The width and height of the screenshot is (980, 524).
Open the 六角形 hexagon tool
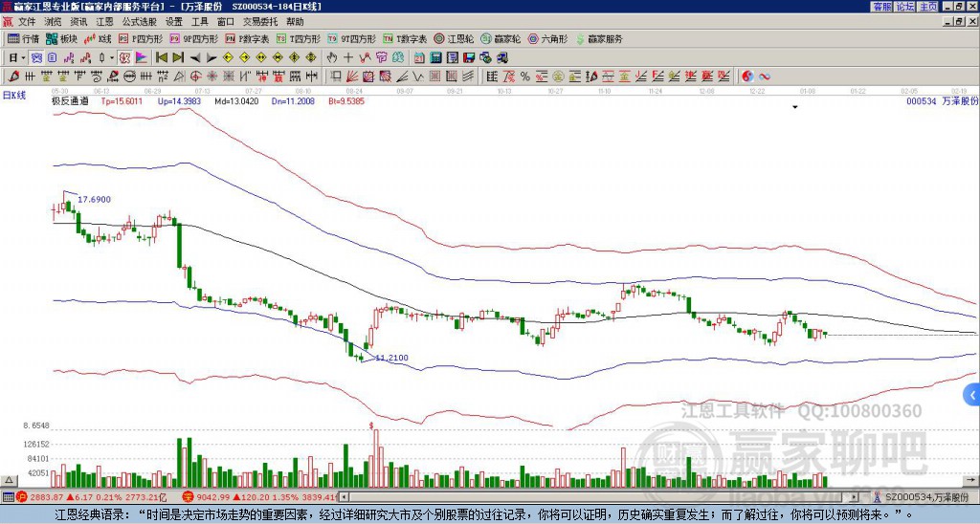(x=547, y=38)
